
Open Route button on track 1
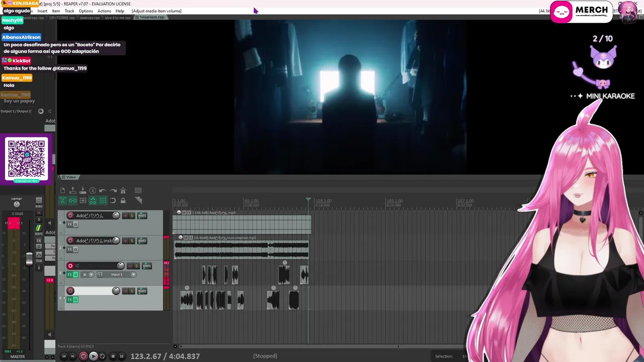click(x=142, y=216)
